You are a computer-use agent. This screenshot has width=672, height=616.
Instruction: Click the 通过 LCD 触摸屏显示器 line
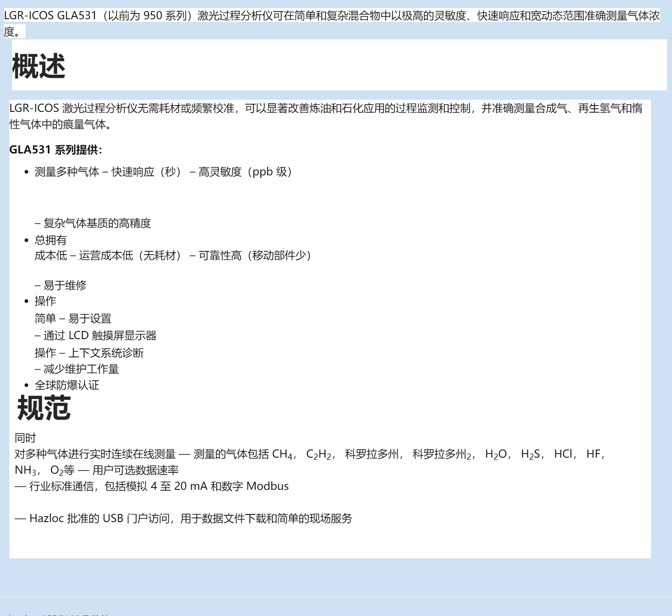pos(96,336)
